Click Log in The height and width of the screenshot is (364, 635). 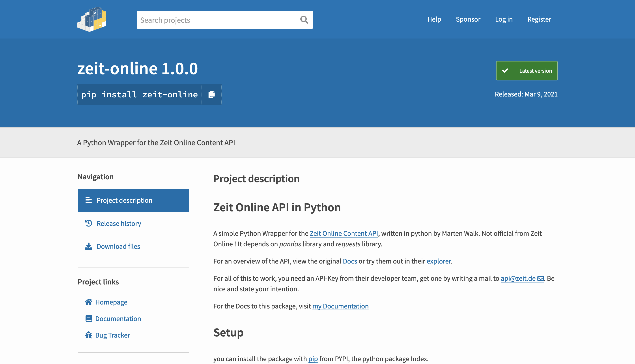[x=504, y=19]
